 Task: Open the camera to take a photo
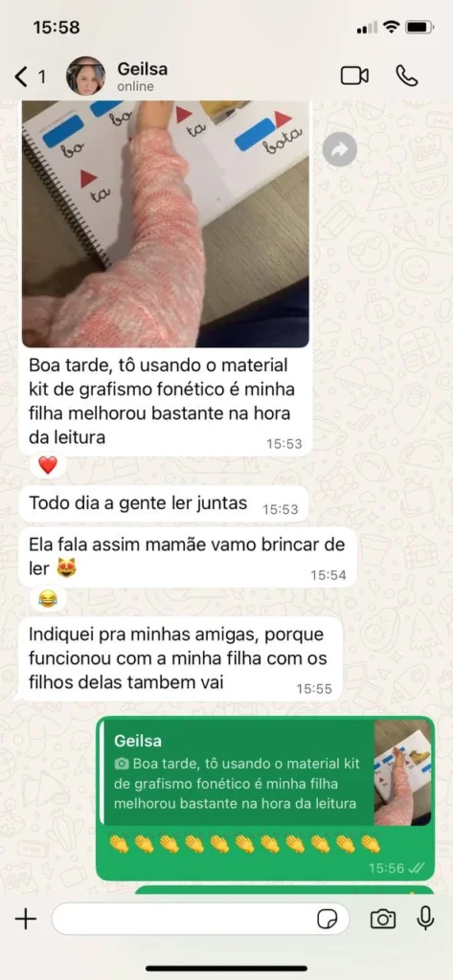pos(383,918)
